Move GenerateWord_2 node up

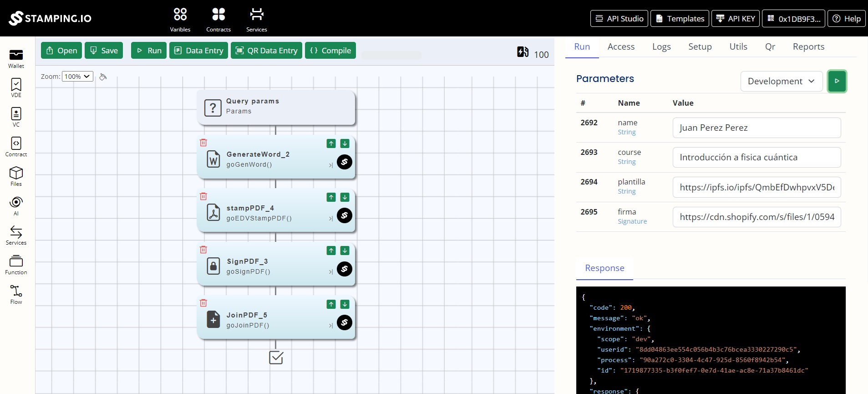coord(331,143)
